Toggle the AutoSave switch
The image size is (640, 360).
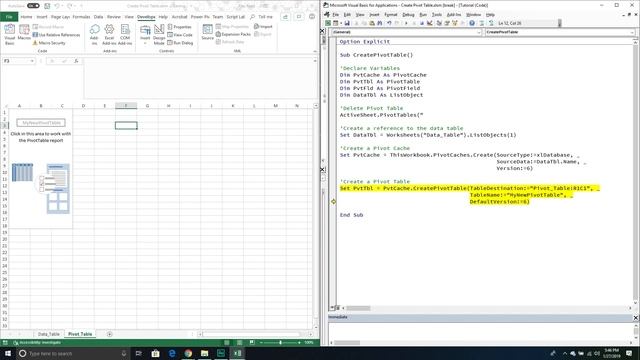[x=33, y=6]
